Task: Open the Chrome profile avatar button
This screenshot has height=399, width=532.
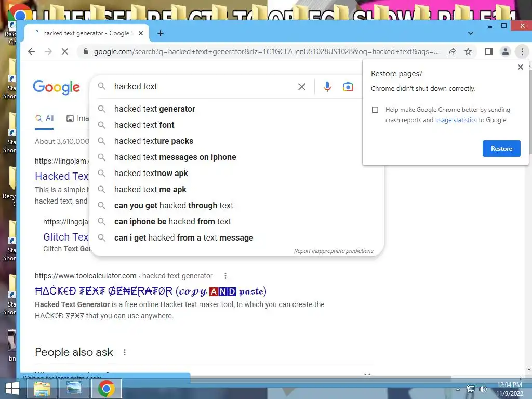Action: pyautogui.click(x=505, y=51)
